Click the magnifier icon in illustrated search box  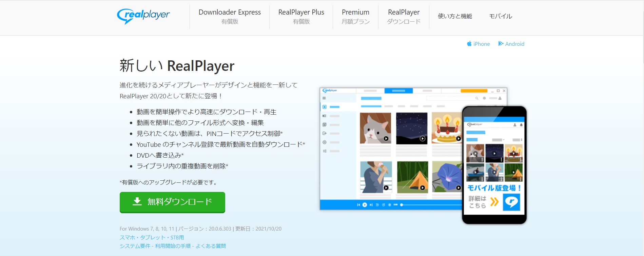(476, 98)
